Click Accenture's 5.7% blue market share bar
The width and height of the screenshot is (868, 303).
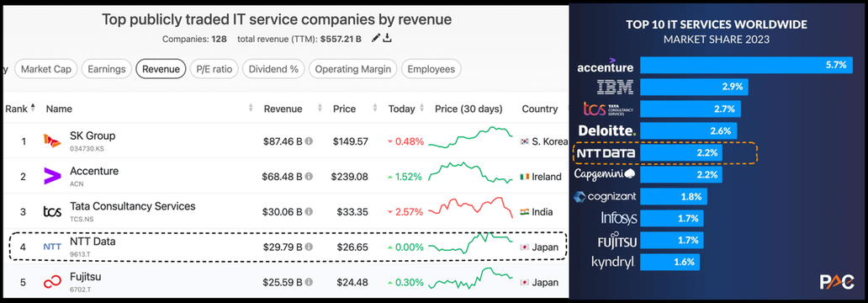click(x=746, y=65)
